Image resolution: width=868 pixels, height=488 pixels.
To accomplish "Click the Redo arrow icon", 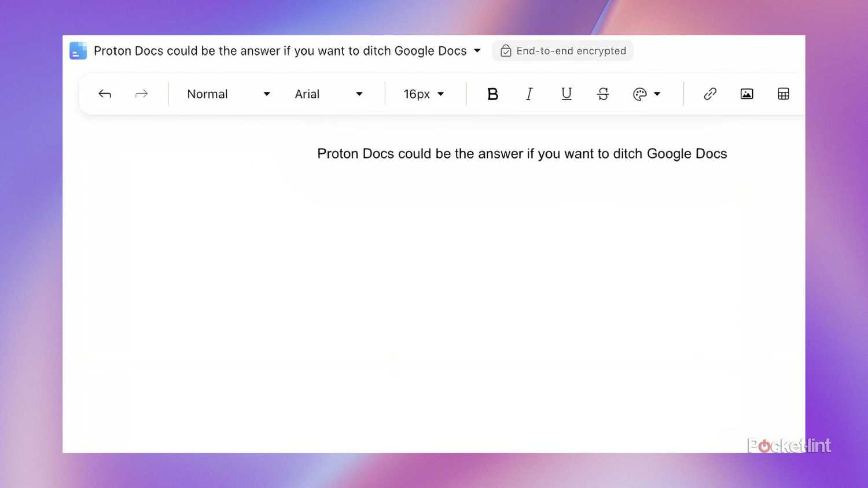I will coord(141,94).
